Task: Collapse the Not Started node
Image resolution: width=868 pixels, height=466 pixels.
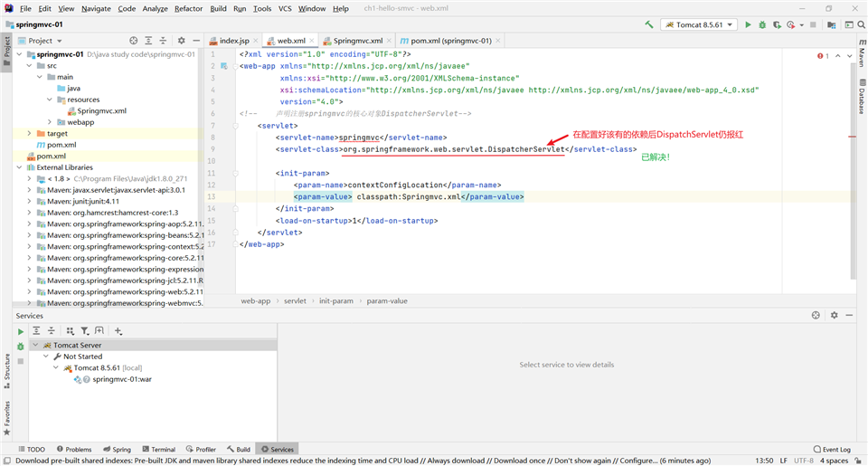Action: (x=46, y=357)
